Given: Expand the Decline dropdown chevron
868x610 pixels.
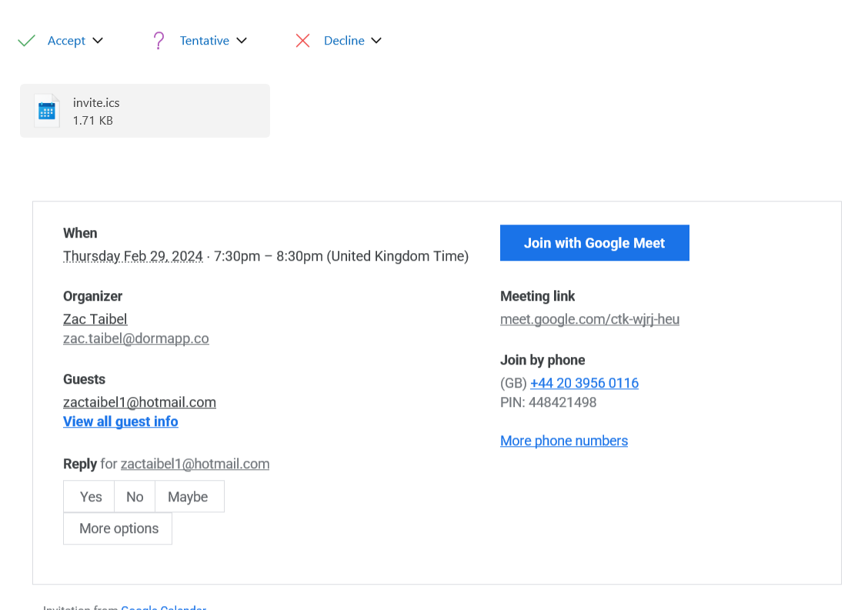Looking at the screenshot, I should (x=376, y=41).
